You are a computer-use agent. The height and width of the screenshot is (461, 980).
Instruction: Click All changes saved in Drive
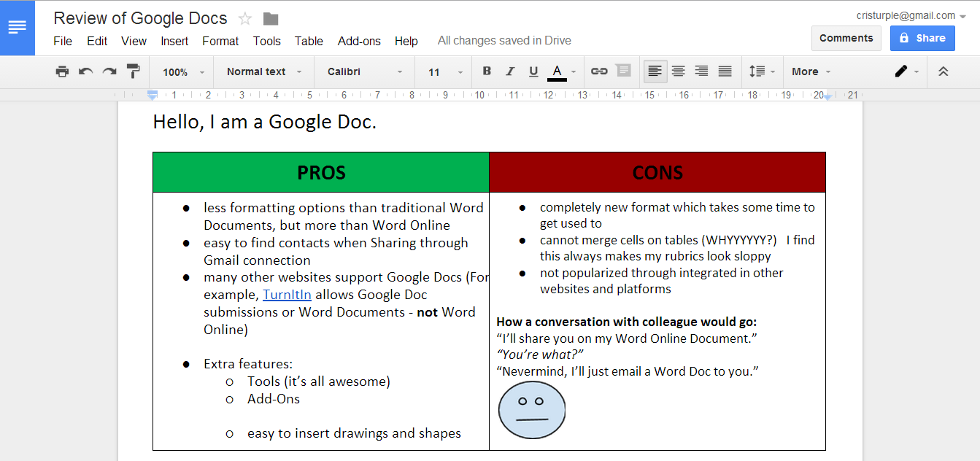pos(504,41)
